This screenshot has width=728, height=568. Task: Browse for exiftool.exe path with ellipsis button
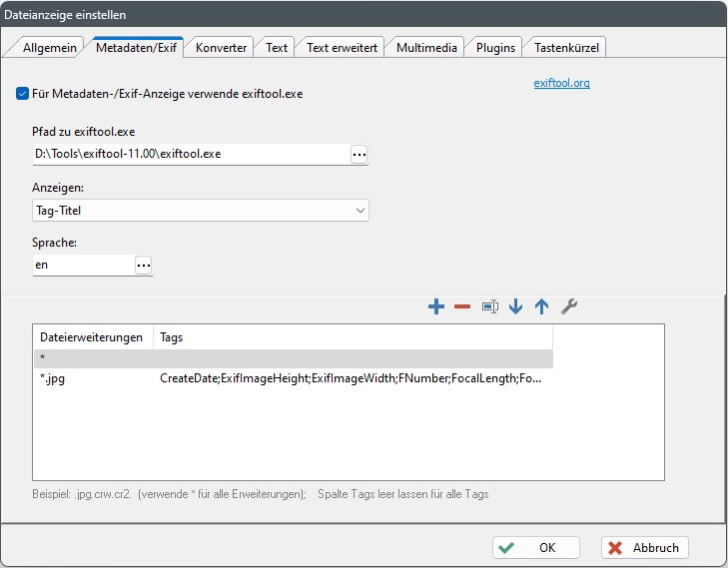(359, 154)
